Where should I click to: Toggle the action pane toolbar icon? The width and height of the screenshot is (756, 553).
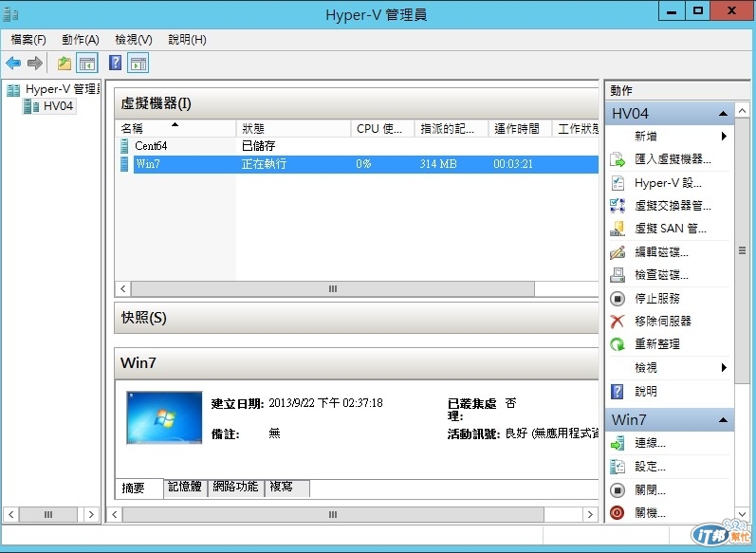click(x=138, y=64)
